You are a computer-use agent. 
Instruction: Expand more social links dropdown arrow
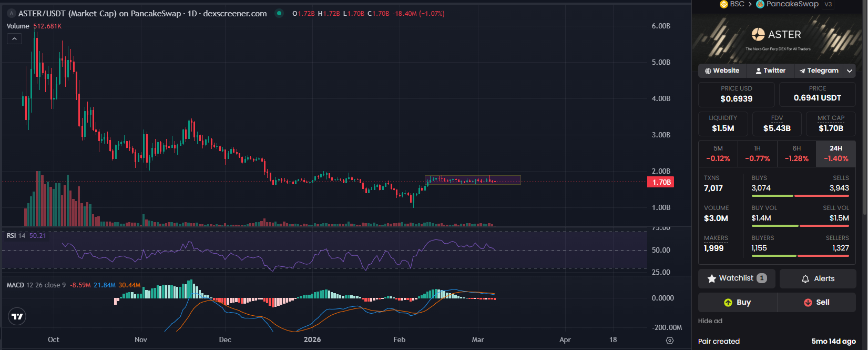850,71
